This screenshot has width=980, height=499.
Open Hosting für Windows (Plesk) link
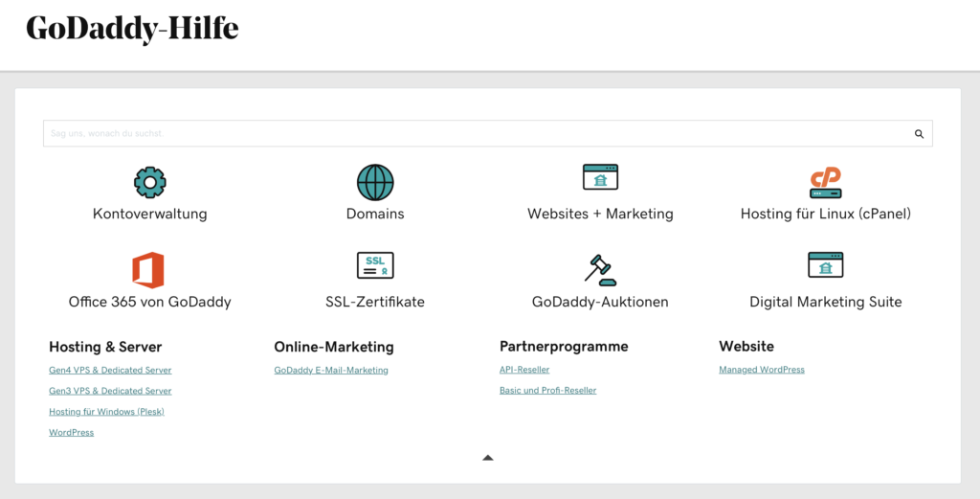pos(106,412)
